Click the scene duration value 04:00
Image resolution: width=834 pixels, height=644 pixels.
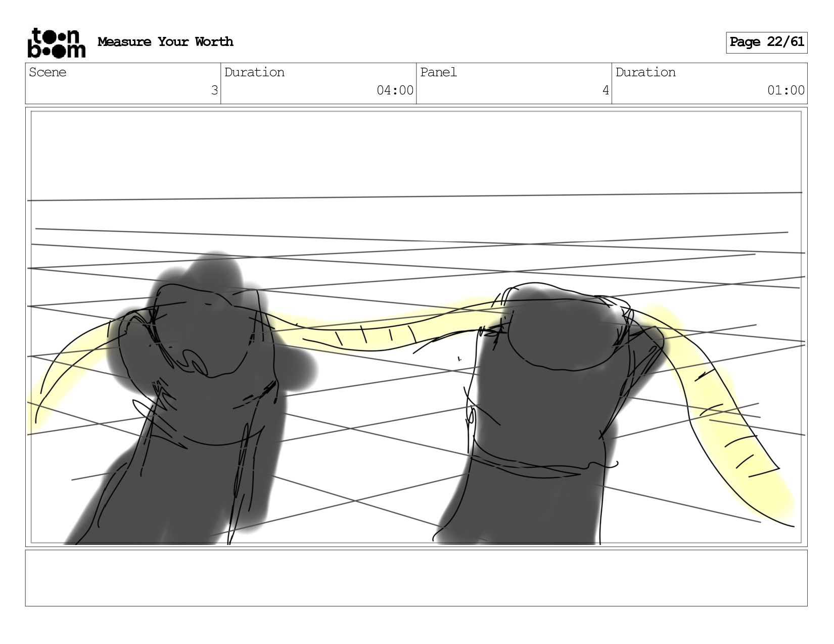(x=395, y=90)
